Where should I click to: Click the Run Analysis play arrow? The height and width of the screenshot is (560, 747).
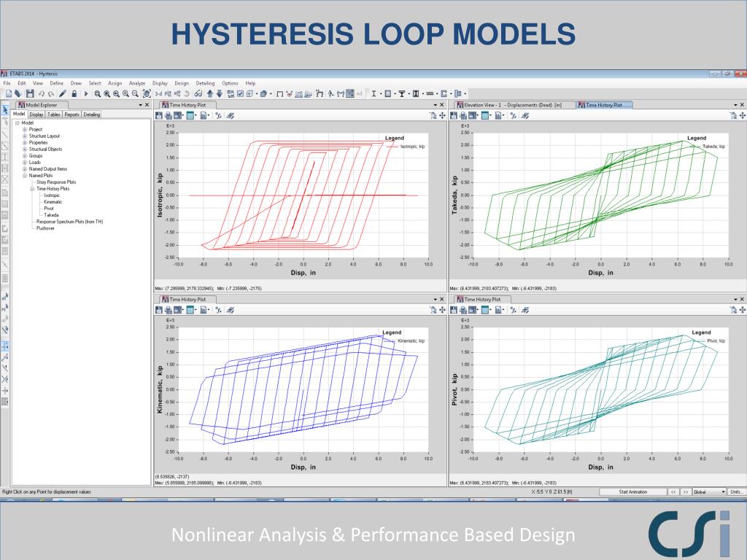click(x=86, y=94)
